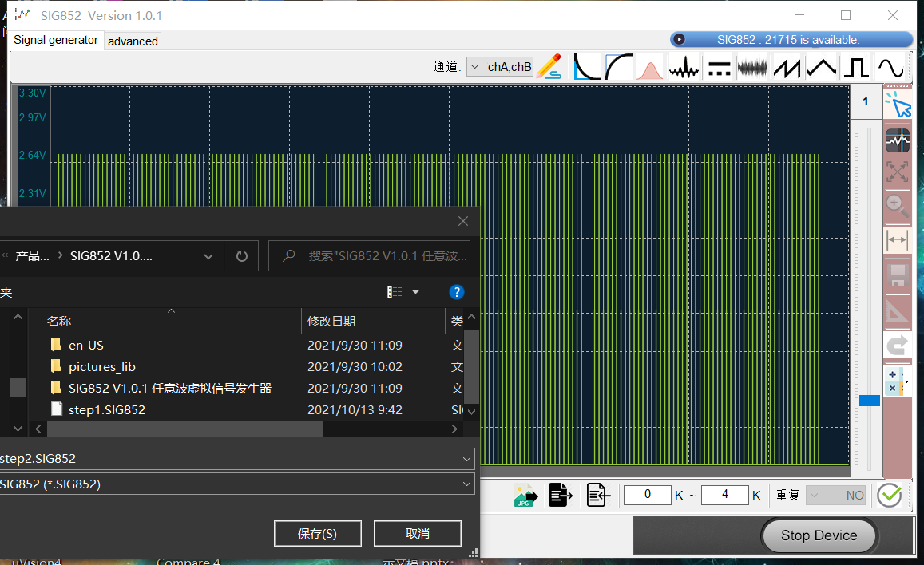Open the Signal generator tab
The image size is (924, 565).
tap(56, 40)
